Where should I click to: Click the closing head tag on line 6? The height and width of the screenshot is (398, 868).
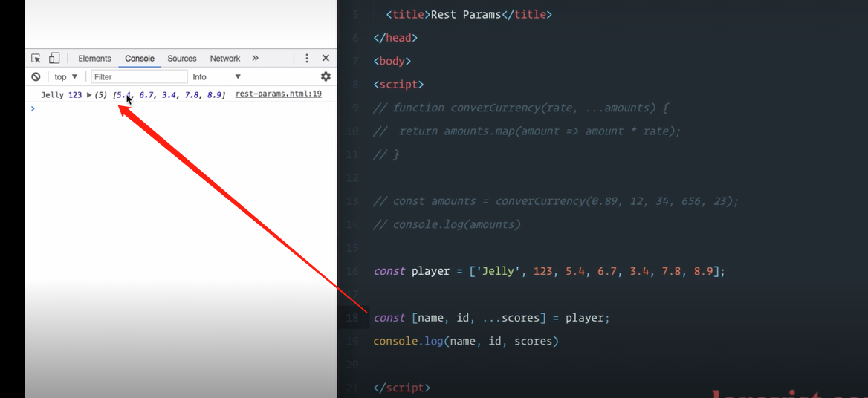click(395, 38)
